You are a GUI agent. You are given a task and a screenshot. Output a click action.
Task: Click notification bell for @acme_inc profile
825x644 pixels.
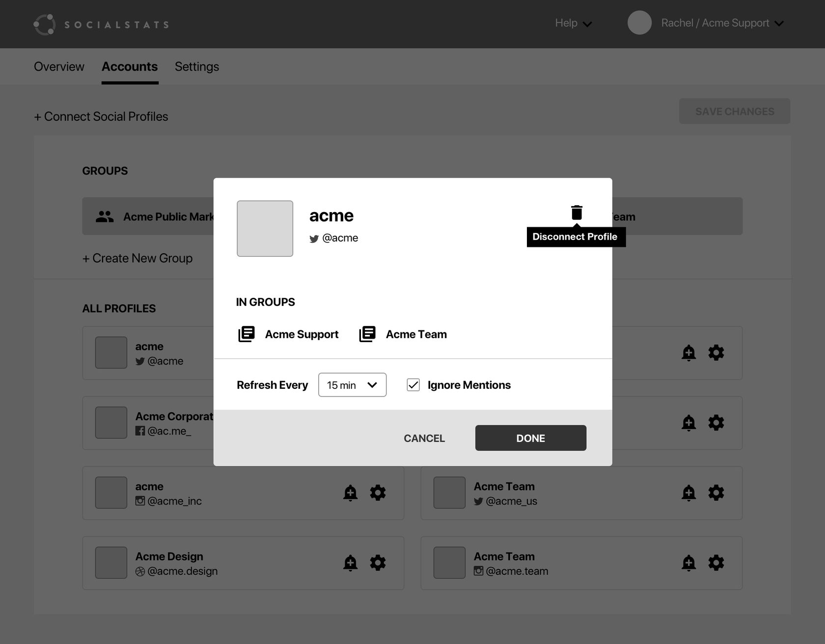pyautogui.click(x=350, y=492)
